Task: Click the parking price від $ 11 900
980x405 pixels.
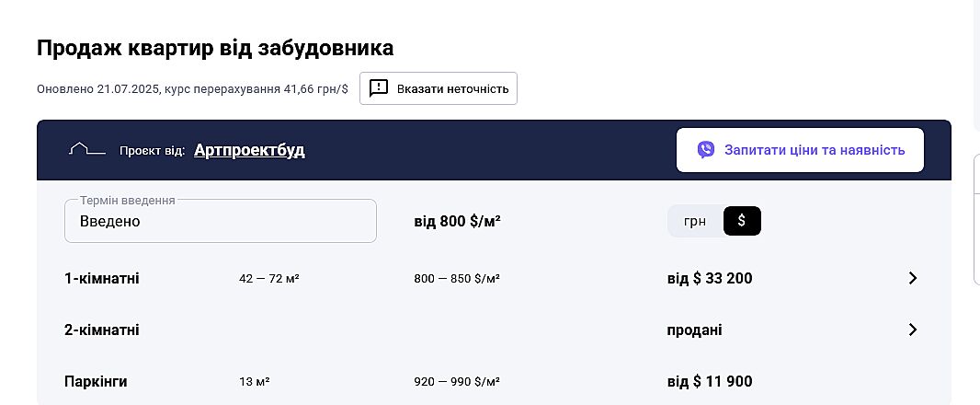Action: (x=710, y=381)
